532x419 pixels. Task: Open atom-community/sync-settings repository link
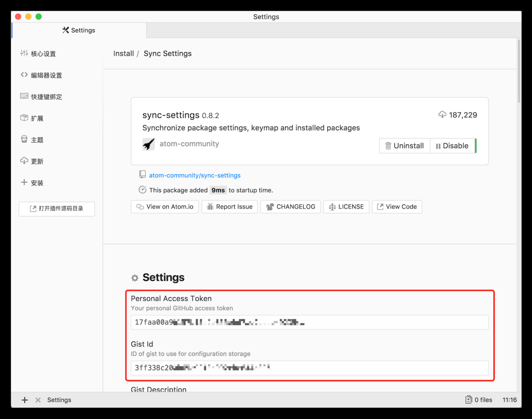[x=195, y=175]
